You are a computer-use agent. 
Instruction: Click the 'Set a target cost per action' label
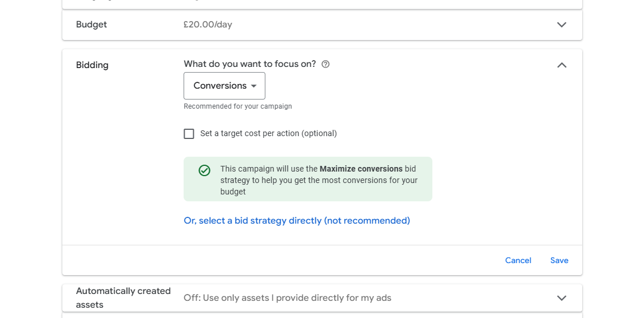point(268,134)
